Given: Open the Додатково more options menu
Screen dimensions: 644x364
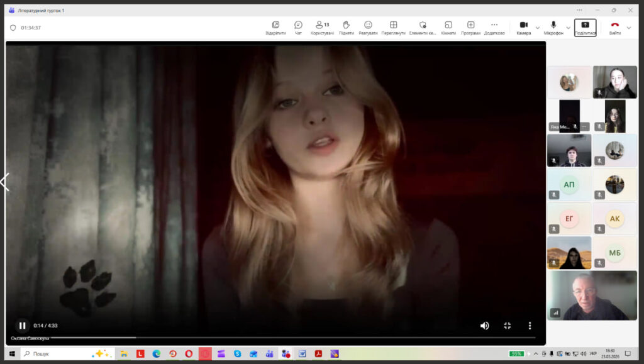Looking at the screenshot, I should coord(494,25).
